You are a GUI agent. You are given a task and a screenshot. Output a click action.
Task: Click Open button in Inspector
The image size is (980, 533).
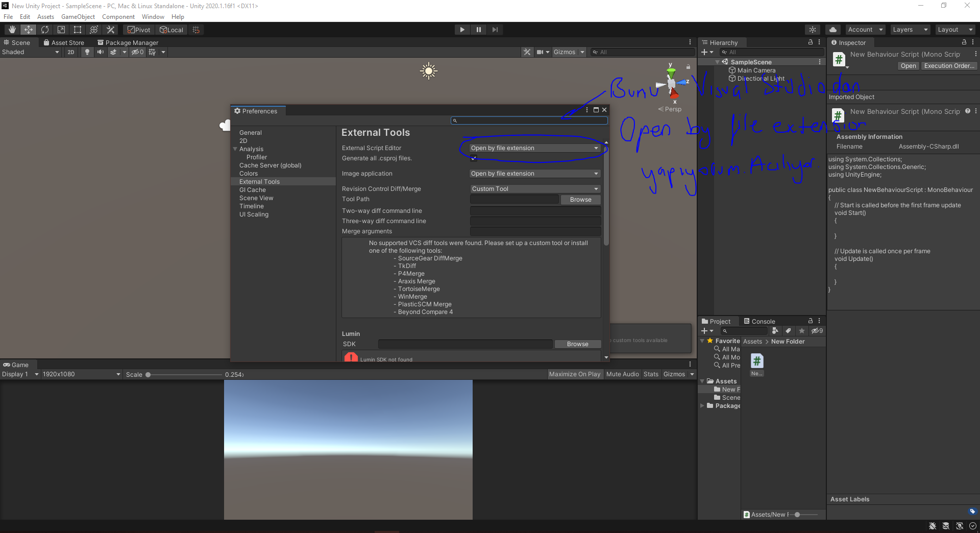(908, 66)
